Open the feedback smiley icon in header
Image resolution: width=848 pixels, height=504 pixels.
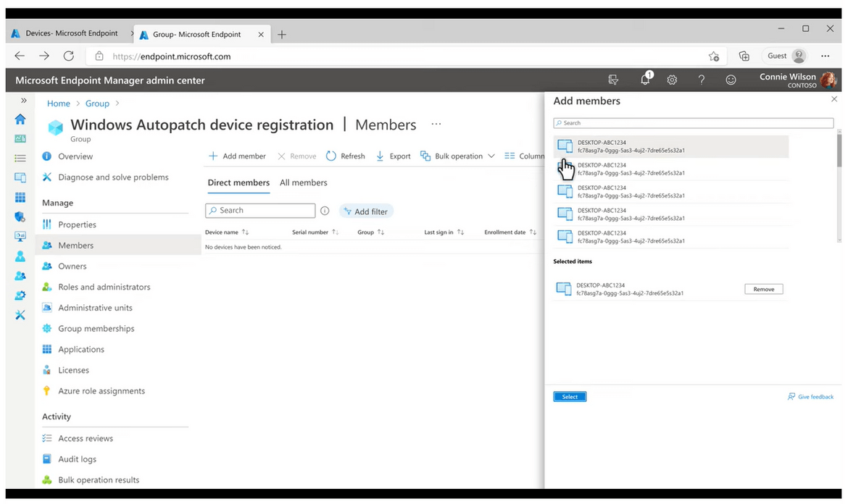(731, 80)
